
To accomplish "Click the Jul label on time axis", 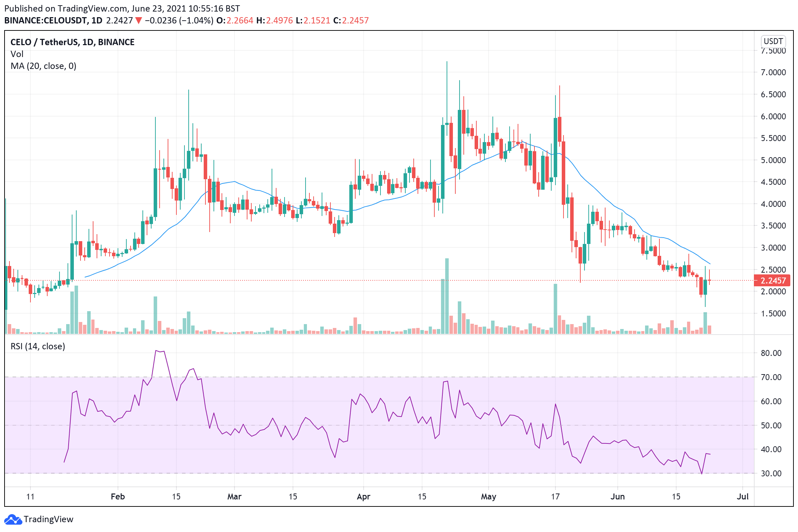I will [x=743, y=497].
